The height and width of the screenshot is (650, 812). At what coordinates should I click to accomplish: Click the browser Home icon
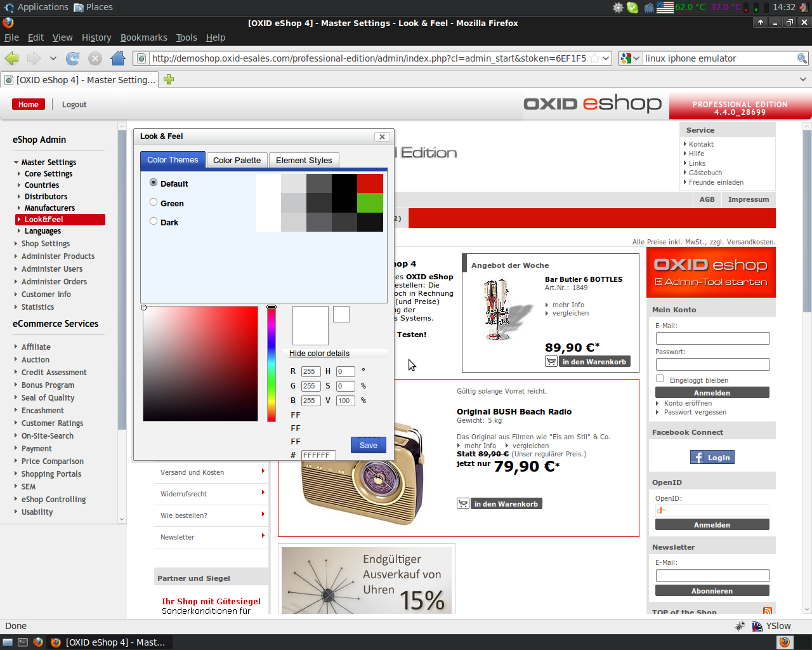118,58
